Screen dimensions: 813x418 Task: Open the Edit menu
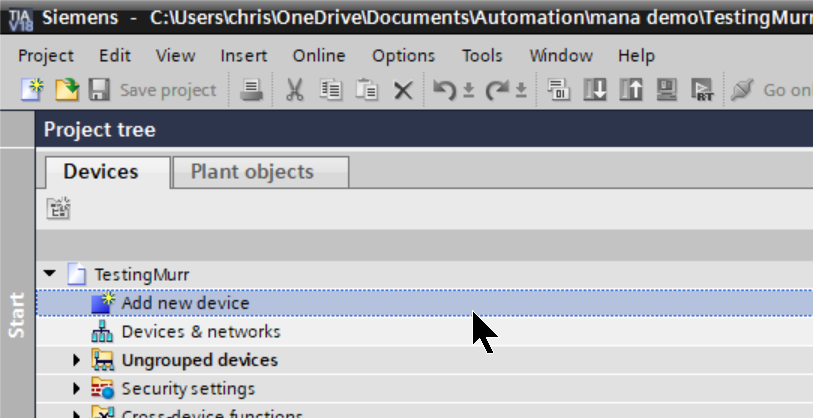click(115, 55)
